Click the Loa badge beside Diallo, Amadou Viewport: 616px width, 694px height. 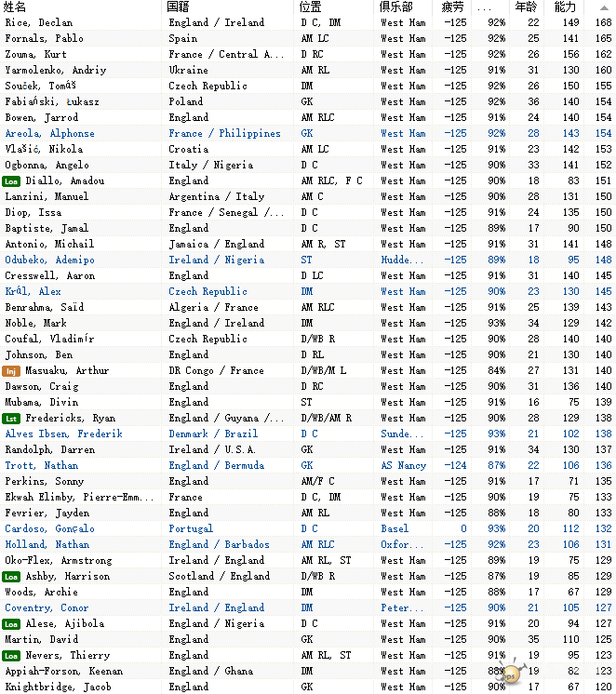11,181
